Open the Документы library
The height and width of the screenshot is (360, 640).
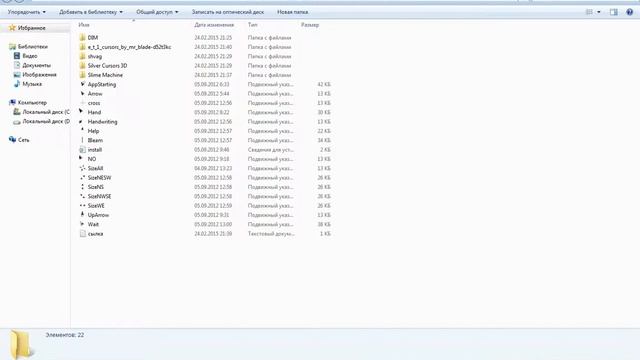(36, 65)
